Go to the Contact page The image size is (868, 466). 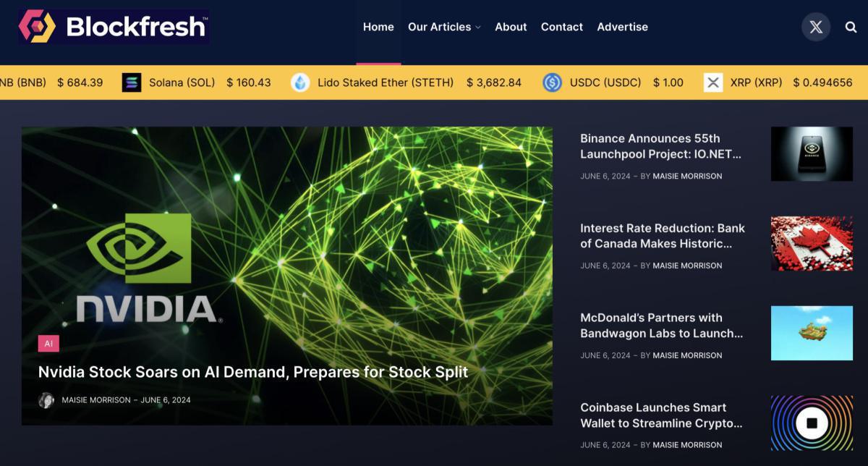pos(562,27)
